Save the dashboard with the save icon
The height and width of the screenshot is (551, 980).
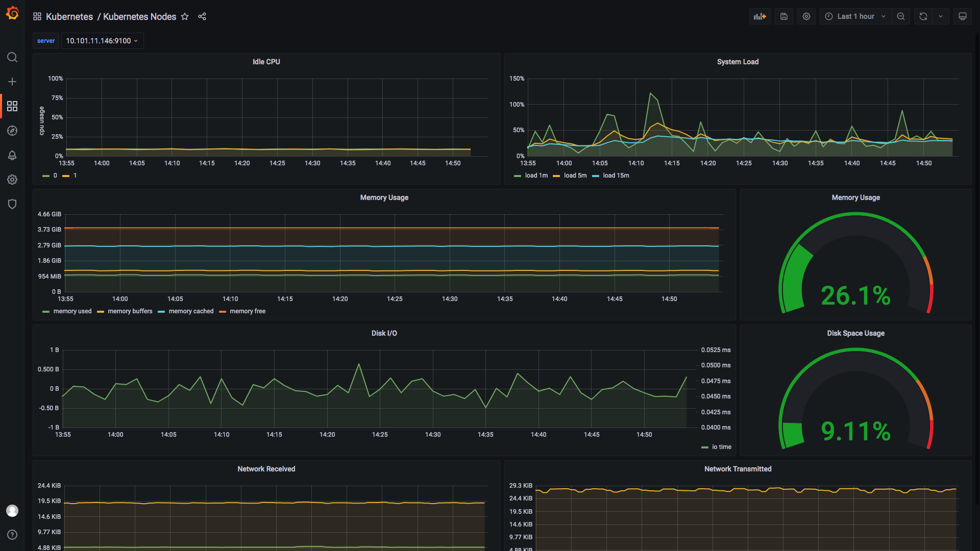pyautogui.click(x=784, y=16)
